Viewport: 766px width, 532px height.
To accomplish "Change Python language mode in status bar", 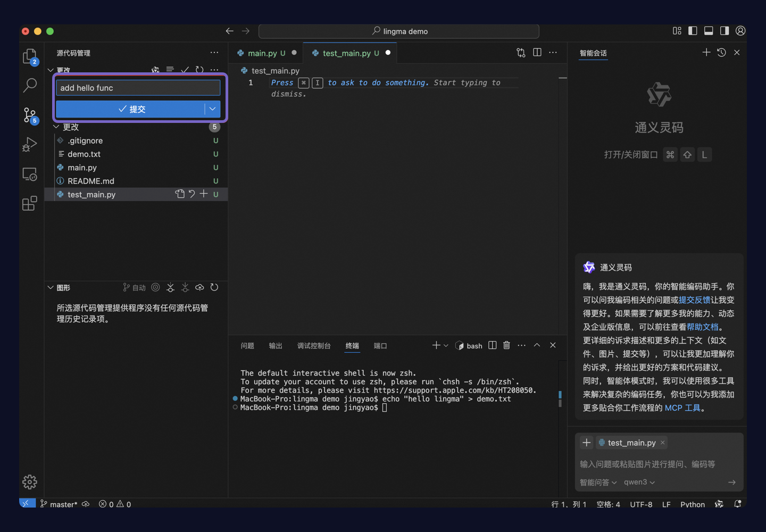I will pyautogui.click(x=693, y=504).
